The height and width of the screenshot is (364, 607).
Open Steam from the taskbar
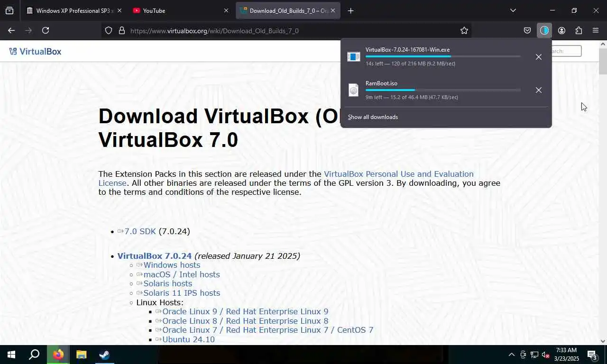pos(104,355)
